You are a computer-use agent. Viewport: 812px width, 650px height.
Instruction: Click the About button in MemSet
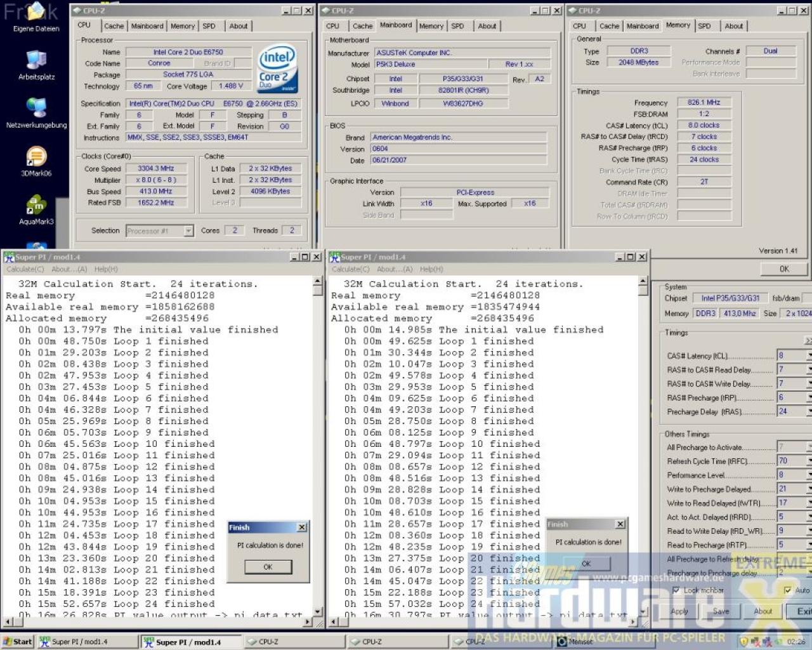pyautogui.click(x=763, y=611)
